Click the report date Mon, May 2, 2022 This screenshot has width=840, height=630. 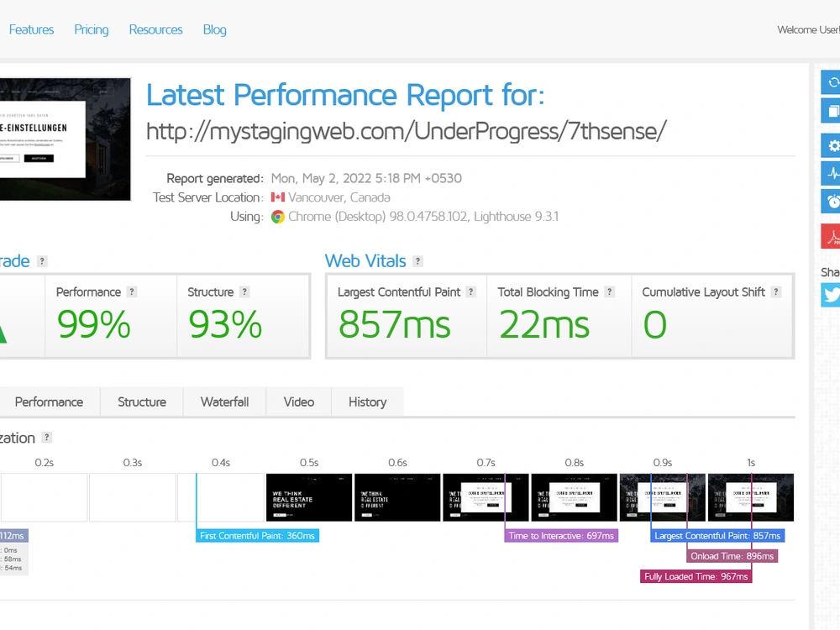coord(366,178)
